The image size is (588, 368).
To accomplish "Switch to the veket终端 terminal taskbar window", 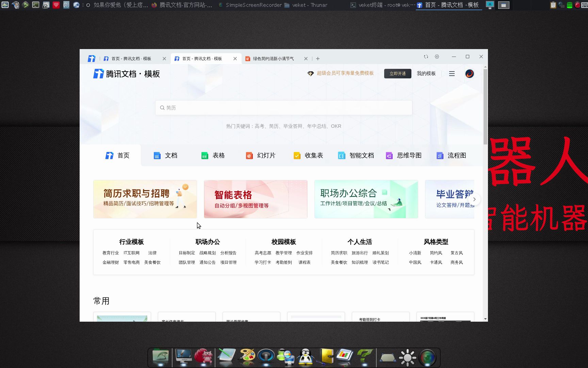I will [x=382, y=5].
